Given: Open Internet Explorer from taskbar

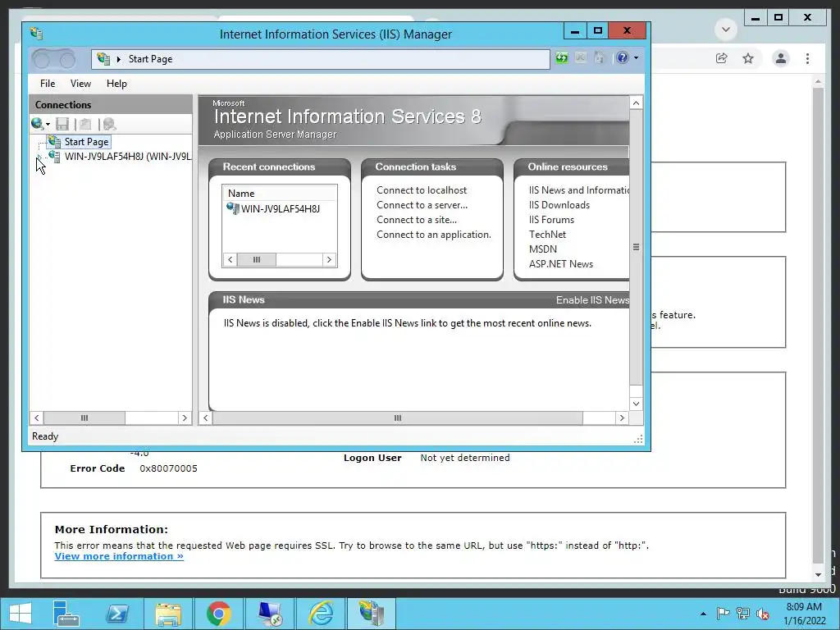Looking at the screenshot, I should [x=321, y=614].
